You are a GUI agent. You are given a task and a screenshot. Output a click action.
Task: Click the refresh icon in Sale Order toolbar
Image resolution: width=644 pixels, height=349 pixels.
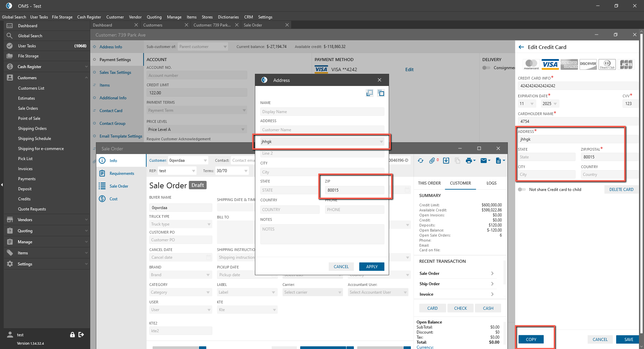tap(421, 161)
